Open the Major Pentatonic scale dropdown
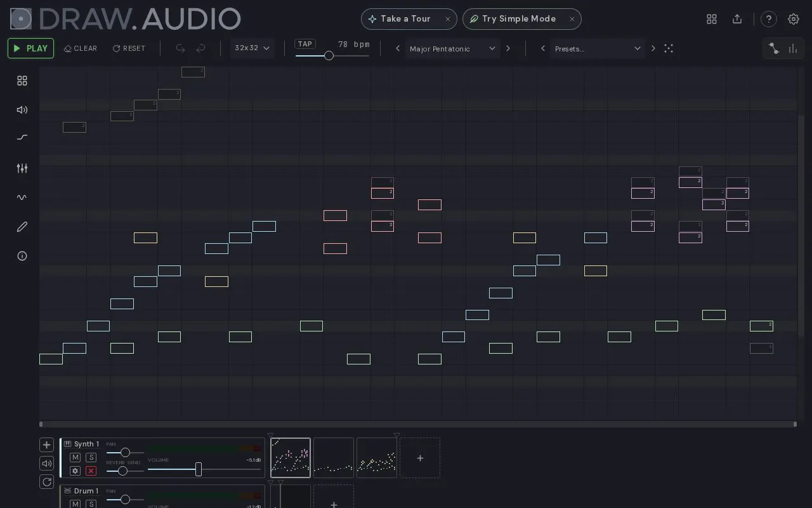 (x=452, y=48)
